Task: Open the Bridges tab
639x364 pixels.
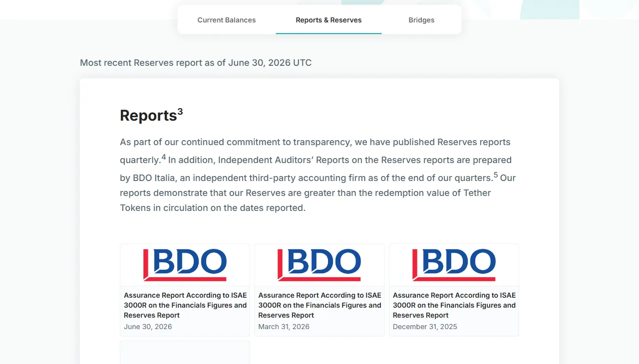Action: pyautogui.click(x=421, y=20)
